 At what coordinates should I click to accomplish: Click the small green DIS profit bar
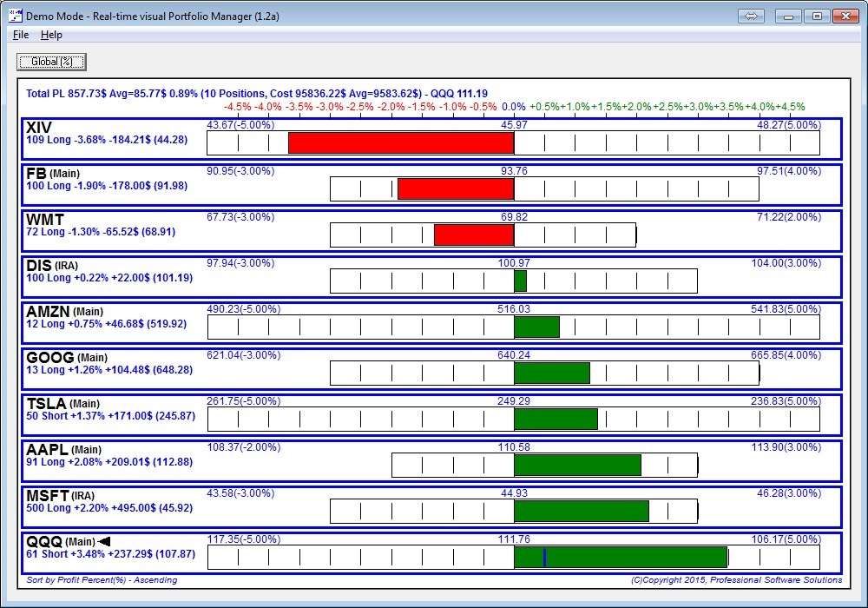520,281
